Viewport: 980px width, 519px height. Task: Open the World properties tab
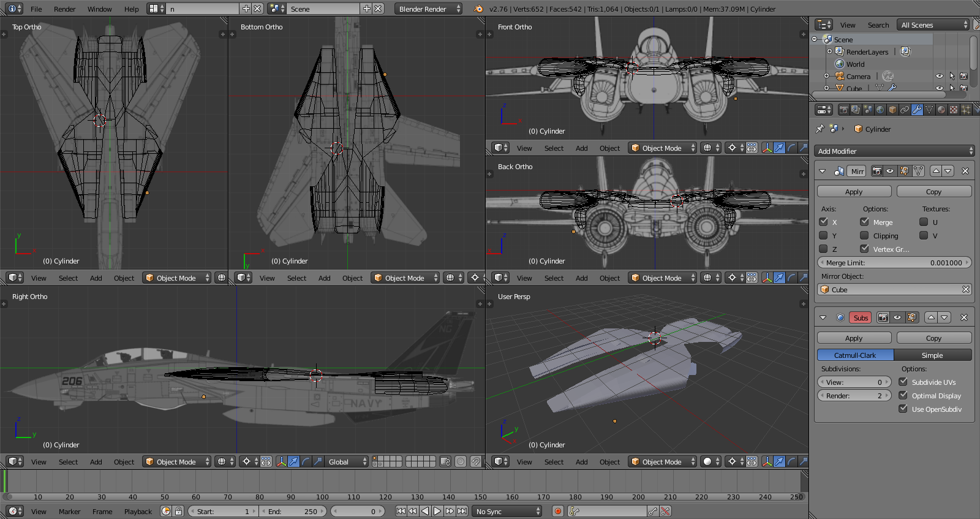[x=880, y=110]
